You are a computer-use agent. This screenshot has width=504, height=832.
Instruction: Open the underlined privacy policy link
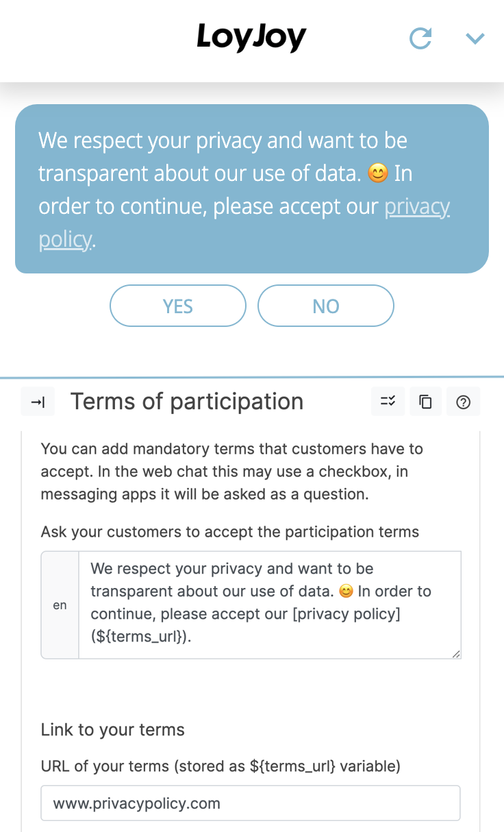point(416,206)
